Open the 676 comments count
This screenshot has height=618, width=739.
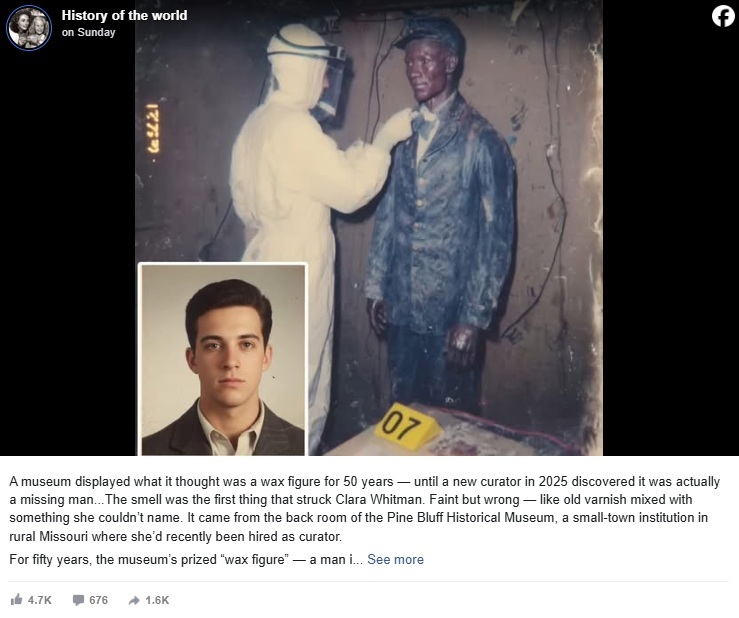point(99,600)
